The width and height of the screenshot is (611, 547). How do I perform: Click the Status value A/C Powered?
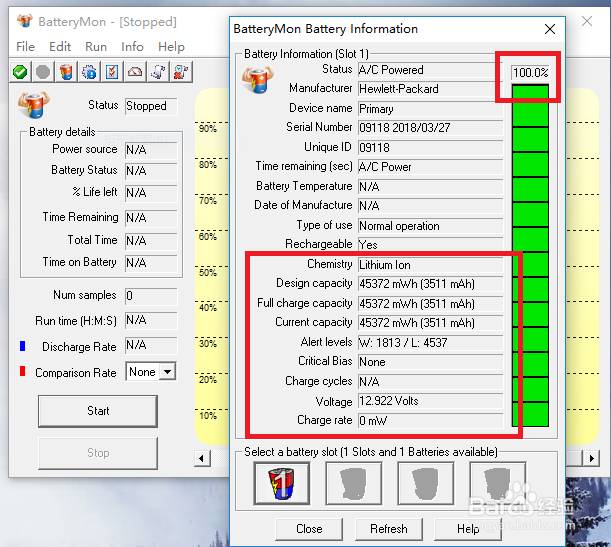pos(431,70)
